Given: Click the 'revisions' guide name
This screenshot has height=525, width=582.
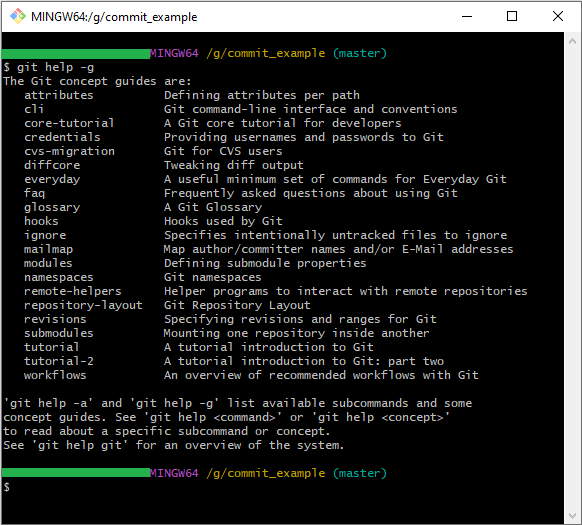Looking at the screenshot, I should pyautogui.click(x=55, y=319).
